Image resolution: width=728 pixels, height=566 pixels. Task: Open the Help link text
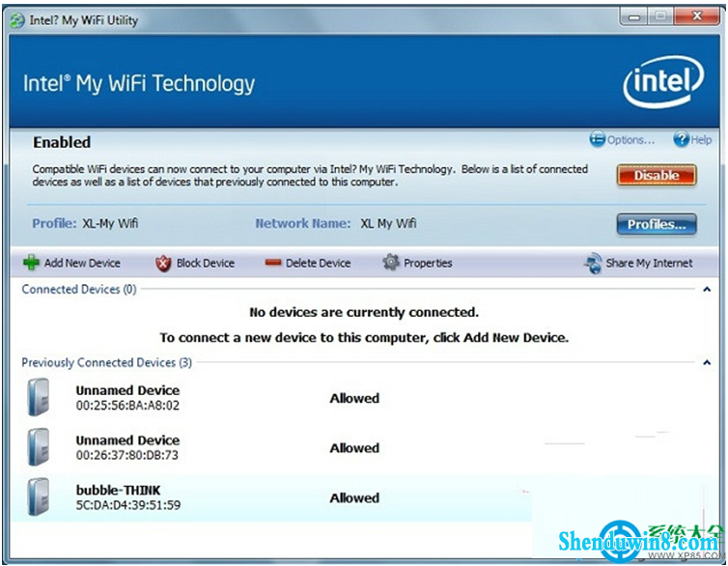[701, 140]
